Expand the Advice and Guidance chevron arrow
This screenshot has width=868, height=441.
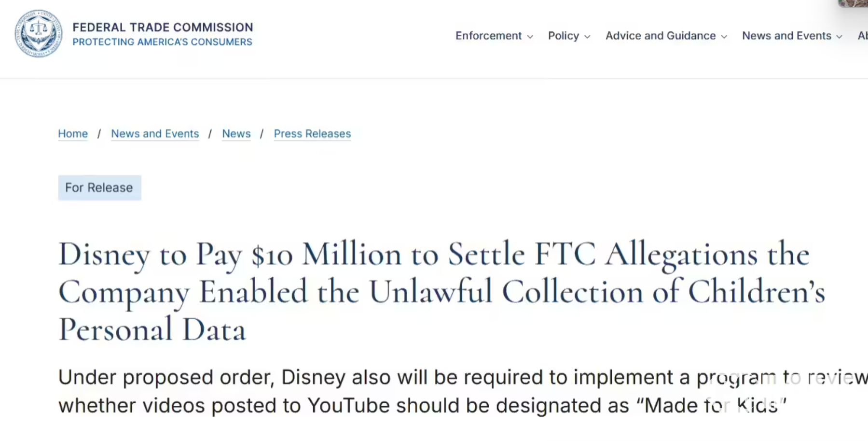click(724, 37)
